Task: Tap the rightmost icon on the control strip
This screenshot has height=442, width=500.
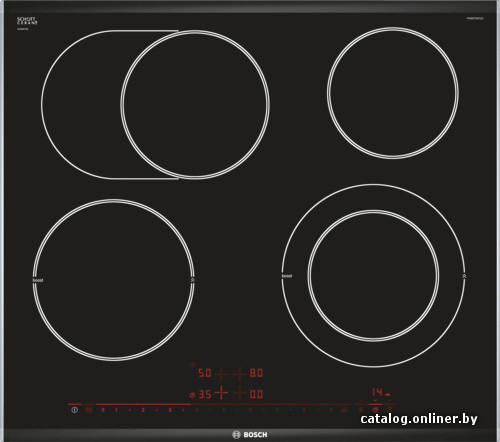Action: [x=390, y=410]
